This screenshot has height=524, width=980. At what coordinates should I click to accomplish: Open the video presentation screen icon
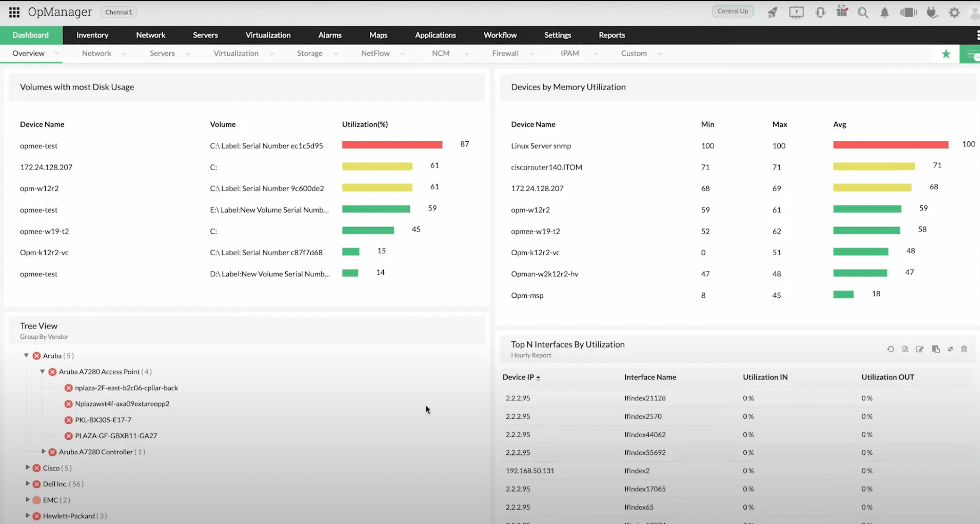click(x=796, y=12)
